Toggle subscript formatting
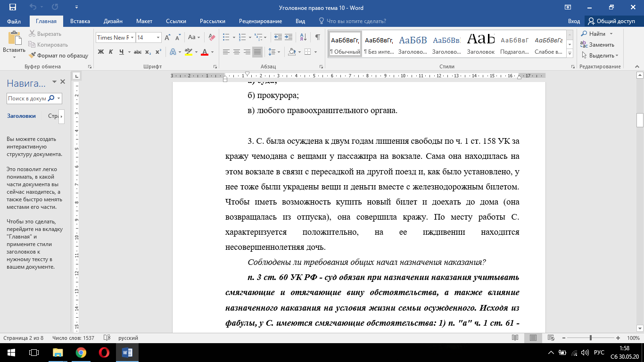The height and width of the screenshot is (362, 644). pyautogui.click(x=148, y=52)
